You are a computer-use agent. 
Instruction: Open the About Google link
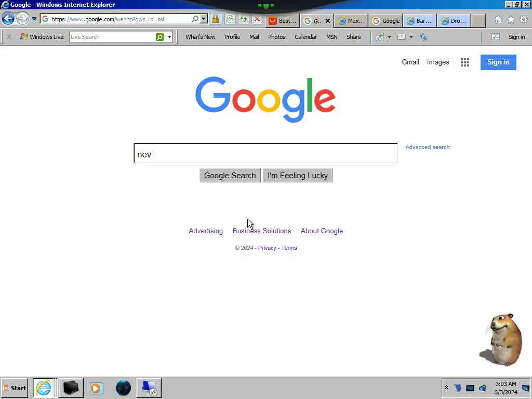322,231
